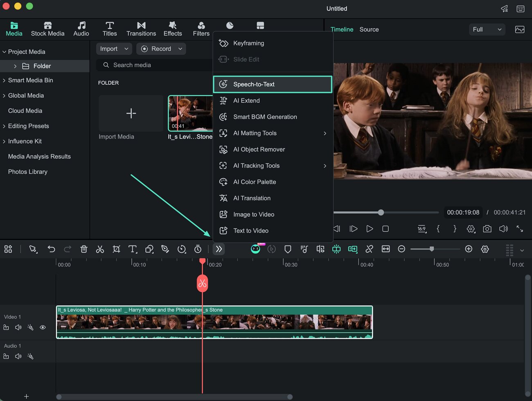Image resolution: width=532 pixels, height=401 pixels.
Task: Click the timeline zoom slider handle
Action: 432,249
